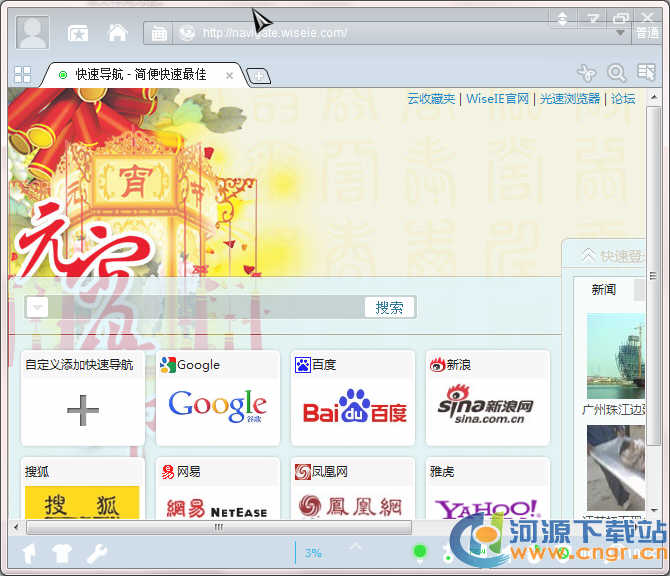Click the 普通 mode button
Screen dimensions: 670x576
tap(647, 33)
